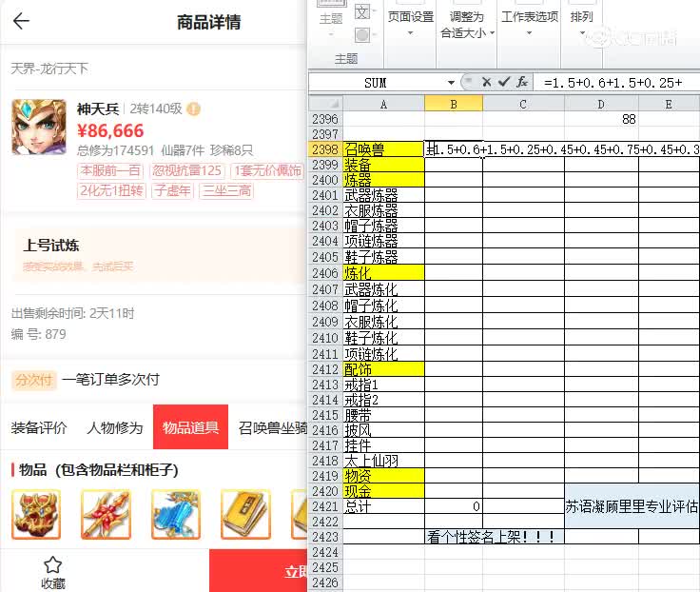
Task: Open the golden book item
Action: coord(245,514)
